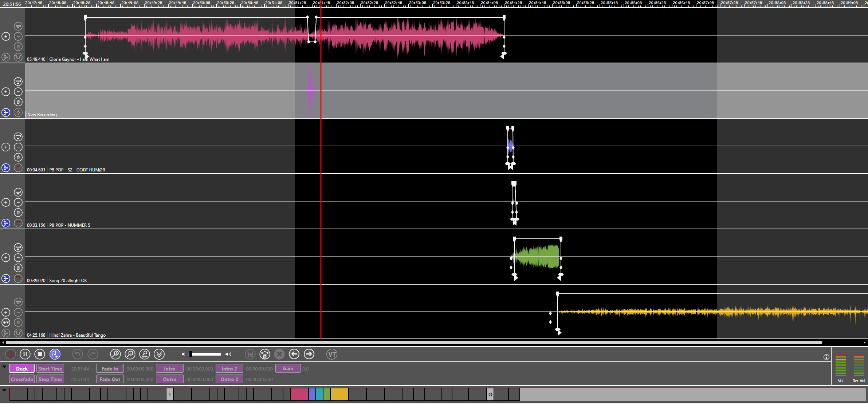Go to previous item with left arrow
The height and width of the screenshot is (404, 868).
294,354
